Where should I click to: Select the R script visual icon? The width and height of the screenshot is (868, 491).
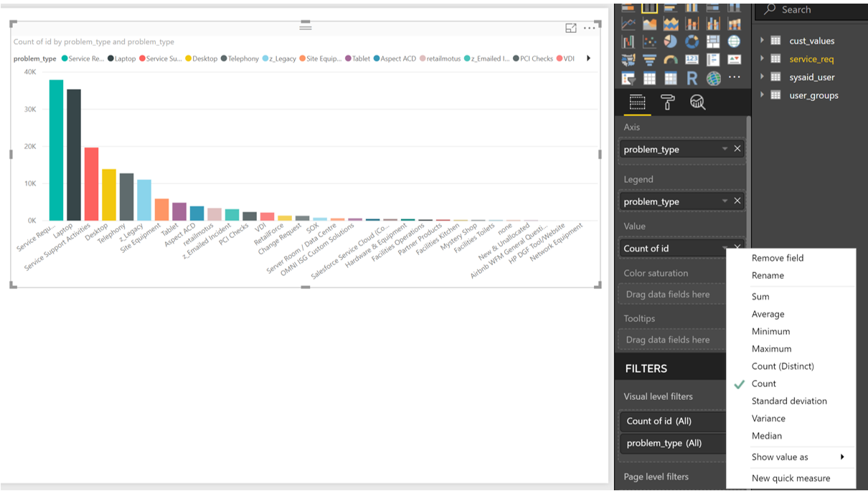pos(692,78)
